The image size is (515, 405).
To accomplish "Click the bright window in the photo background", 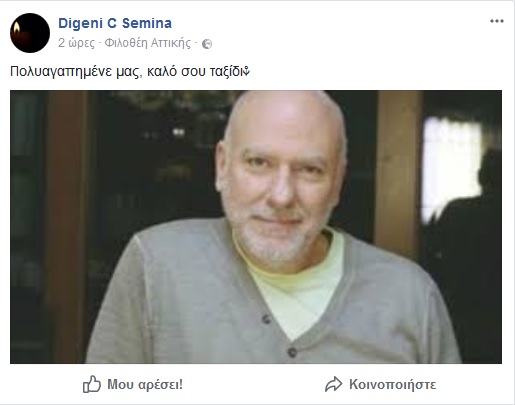I will [451, 168].
